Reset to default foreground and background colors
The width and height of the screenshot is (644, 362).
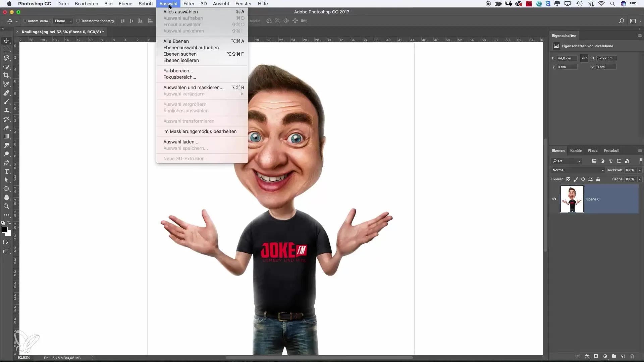3,223
